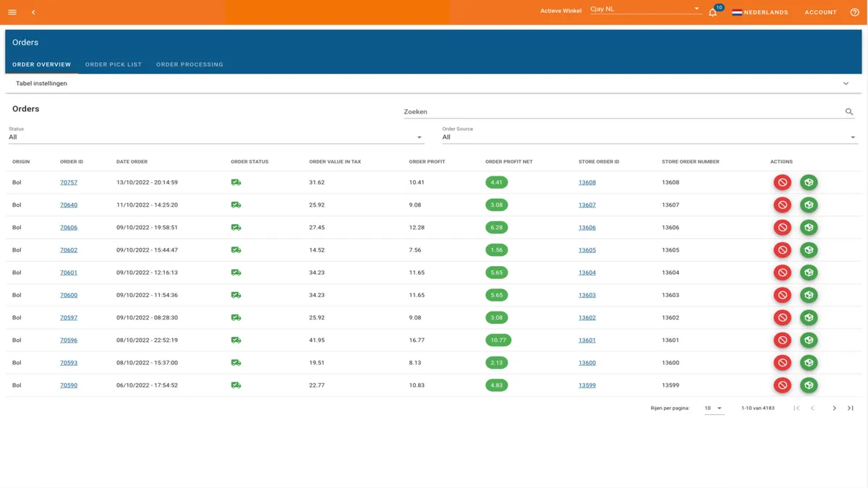Cancel order 70640 with red icon
This screenshot has width=868, height=488.
(x=782, y=205)
